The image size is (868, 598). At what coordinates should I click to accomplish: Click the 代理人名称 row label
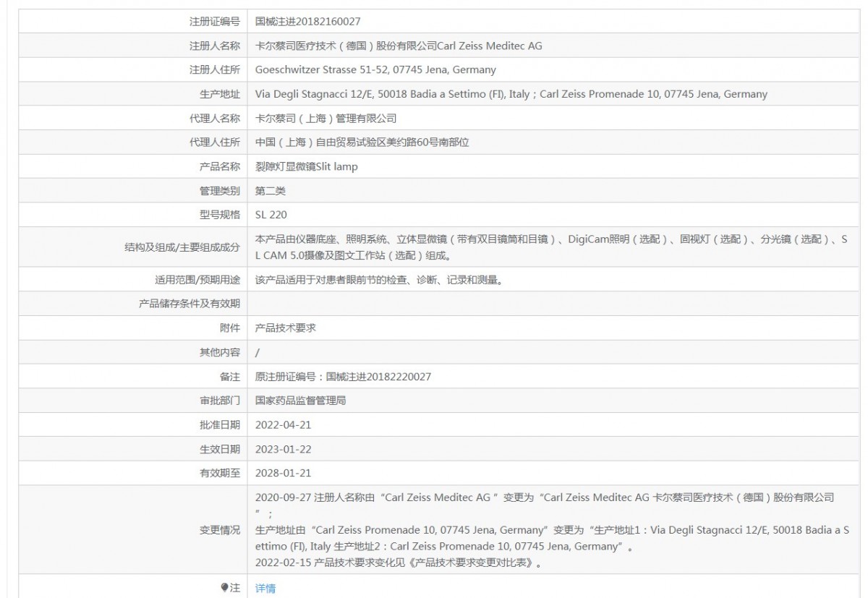click(x=215, y=118)
